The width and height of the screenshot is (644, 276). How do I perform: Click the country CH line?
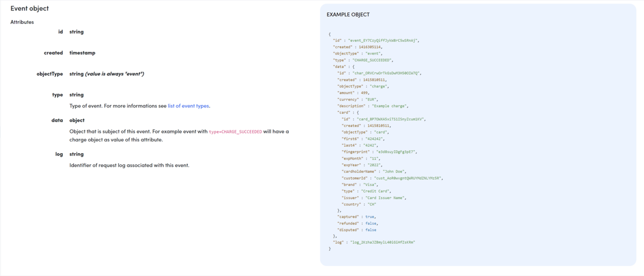359,204
